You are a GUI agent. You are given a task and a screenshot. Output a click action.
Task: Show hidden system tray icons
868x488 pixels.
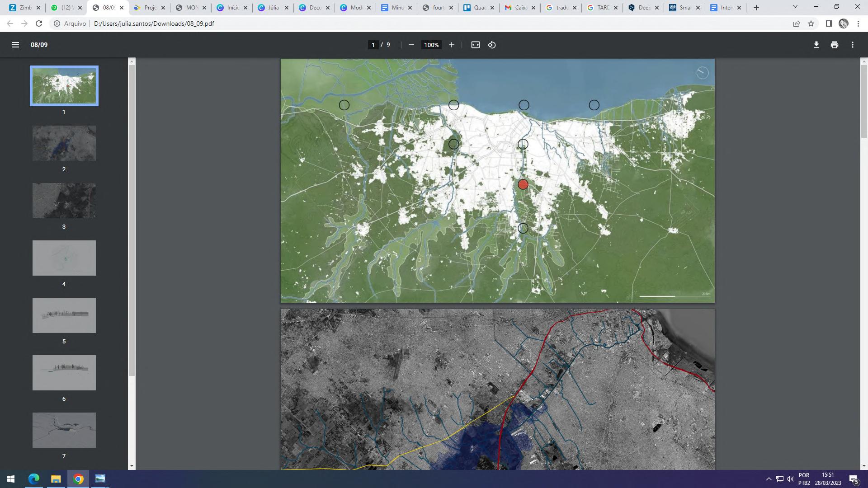[769, 479]
